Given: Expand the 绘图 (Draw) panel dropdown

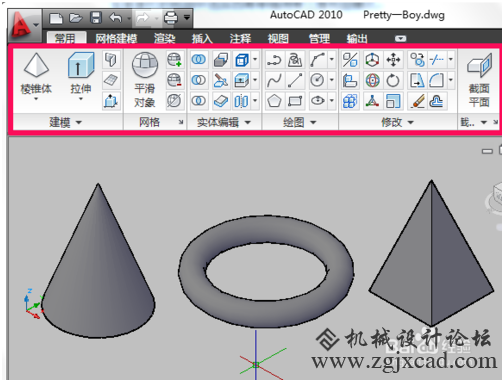Looking at the screenshot, I should click(x=299, y=122).
